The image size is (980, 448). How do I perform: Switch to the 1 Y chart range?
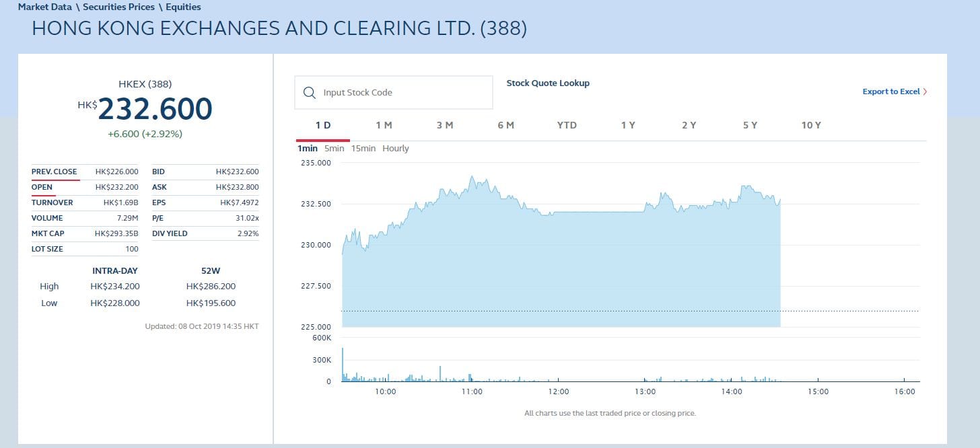628,126
